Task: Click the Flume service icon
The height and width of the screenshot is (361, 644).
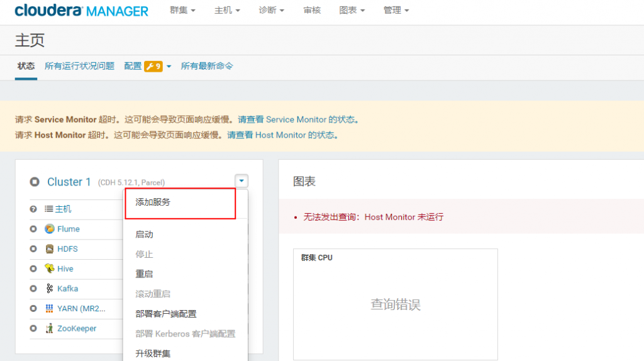Action: pos(49,229)
